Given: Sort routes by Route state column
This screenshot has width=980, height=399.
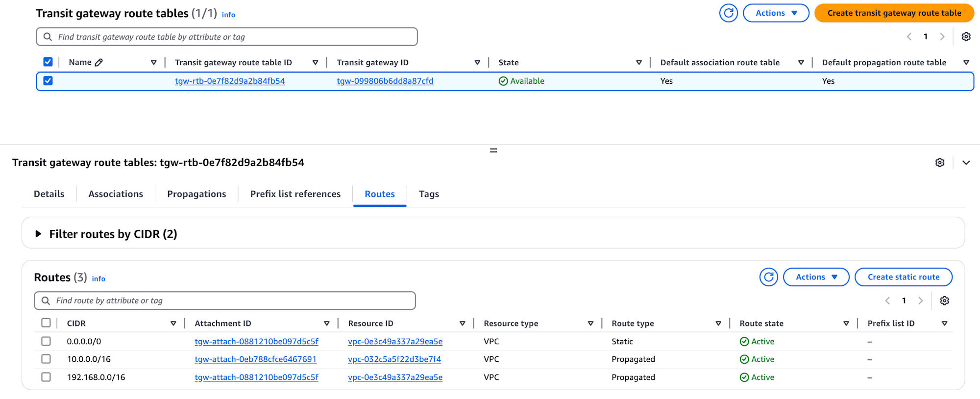Looking at the screenshot, I should [846, 324].
